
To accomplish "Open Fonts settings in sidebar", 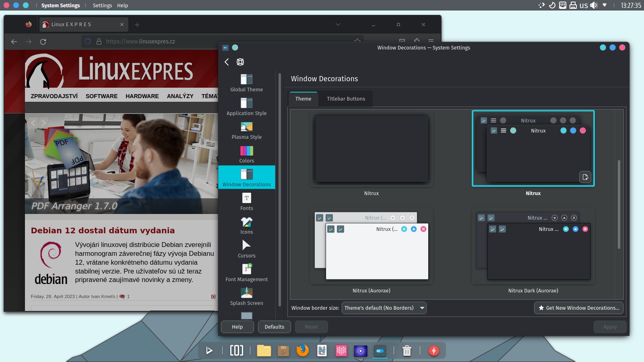I will coord(247,202).
